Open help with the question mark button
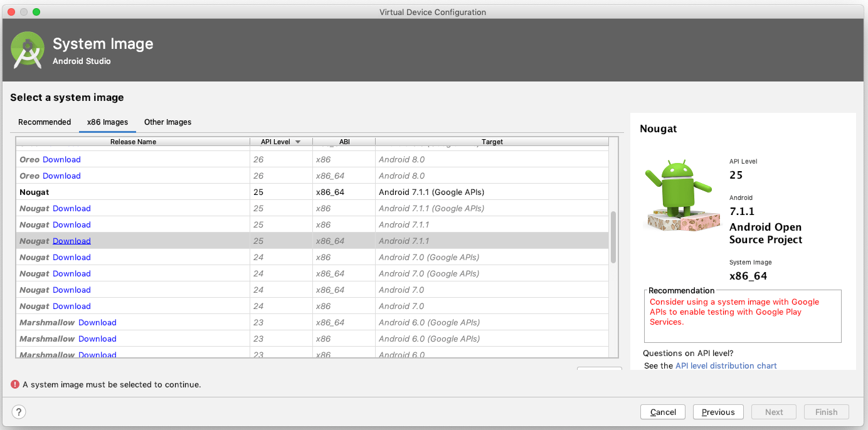Image resolution: width=868 pixels, height=430 pixels. click(19, 412)
